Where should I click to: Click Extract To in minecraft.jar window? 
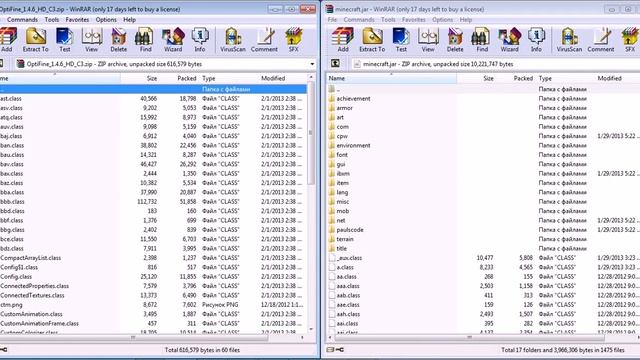[x=372, y=40]
